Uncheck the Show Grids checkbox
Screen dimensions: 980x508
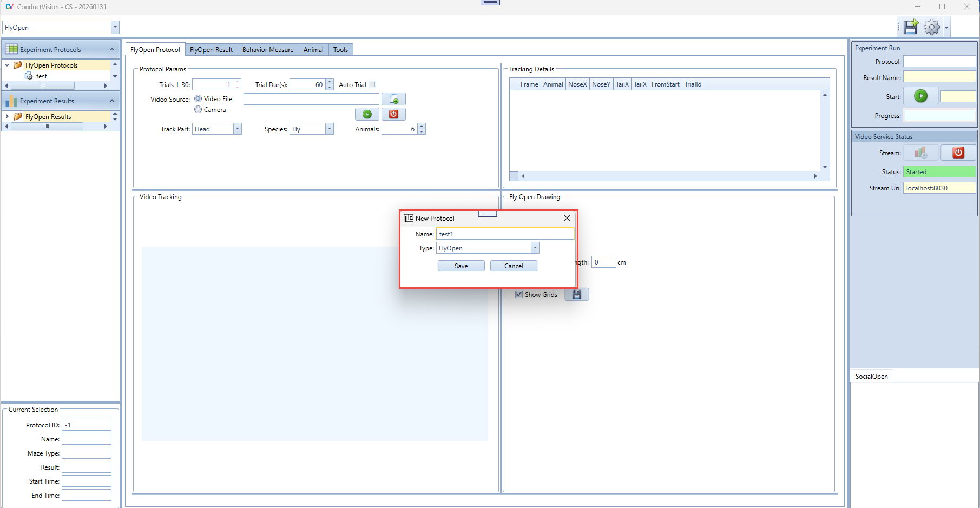tap(519, 295)
